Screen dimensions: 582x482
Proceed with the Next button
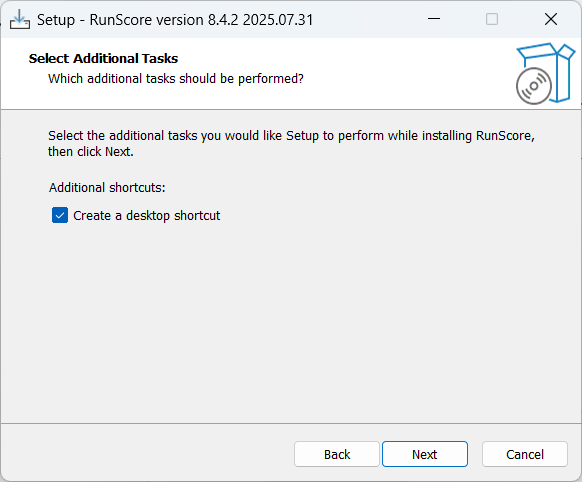(x=425, y=454)
